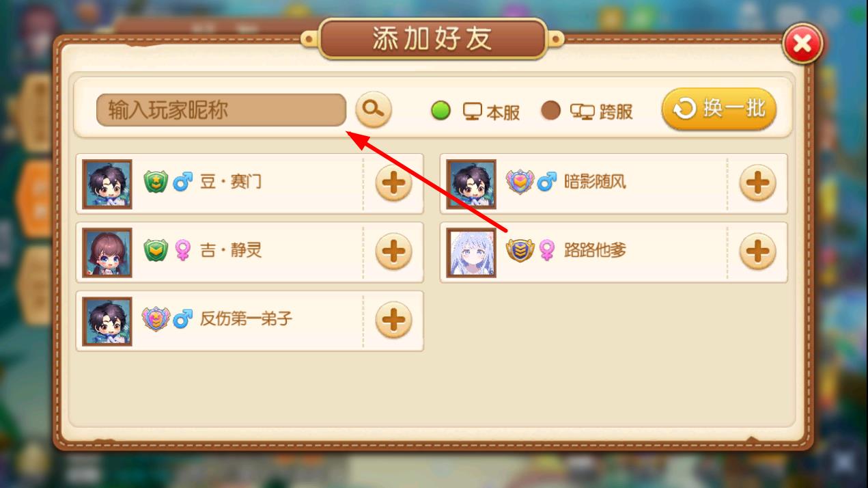
Task: Open 吉·静灵 avatar thumbnail
Action: tap(107, 252)
